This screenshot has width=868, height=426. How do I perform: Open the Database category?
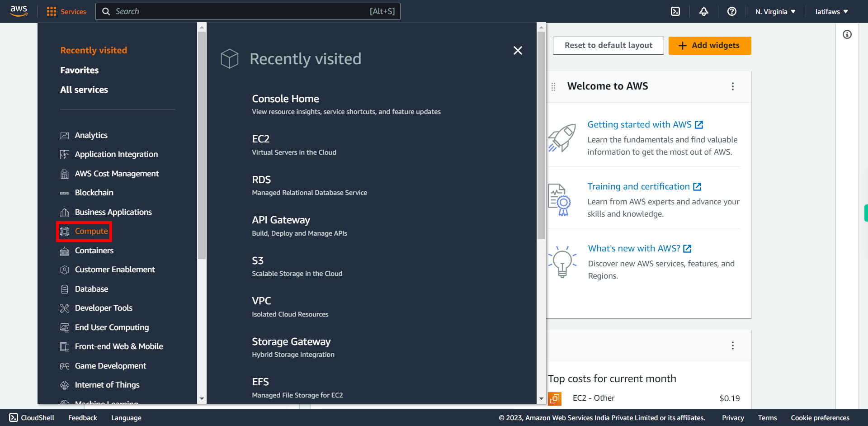click(x=91, y=289)
